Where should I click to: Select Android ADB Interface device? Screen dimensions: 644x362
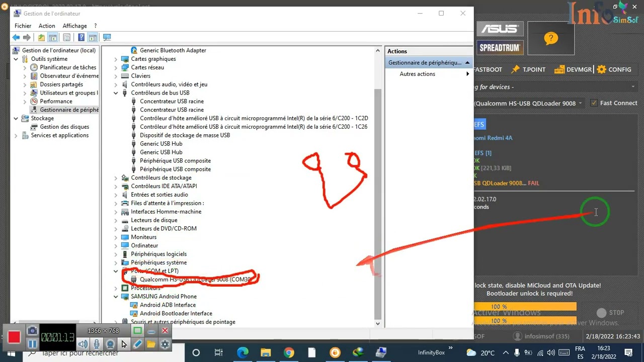click(x=168, y=305)
